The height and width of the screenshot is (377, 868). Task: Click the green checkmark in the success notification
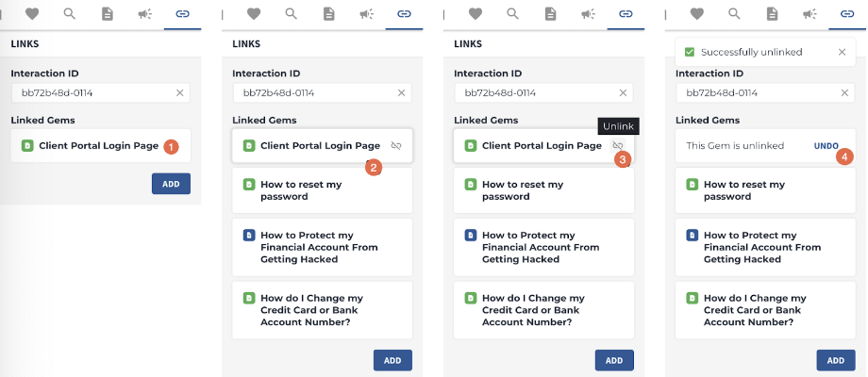tap(689, 52)
